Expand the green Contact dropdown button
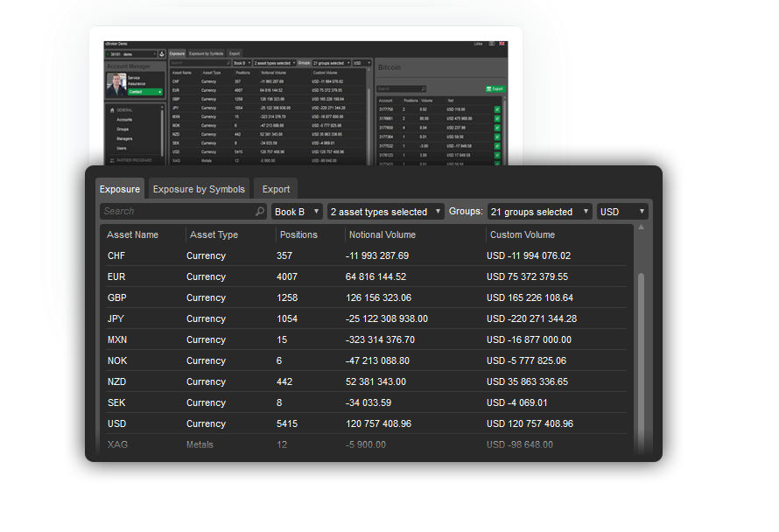779x532 pixels. (x=145, y=92)
